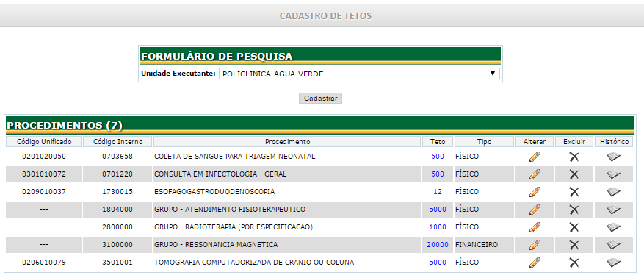644x278 pixels.
Task: Click the CADASTRO DE TETOS page title
Action: point(325,16)
